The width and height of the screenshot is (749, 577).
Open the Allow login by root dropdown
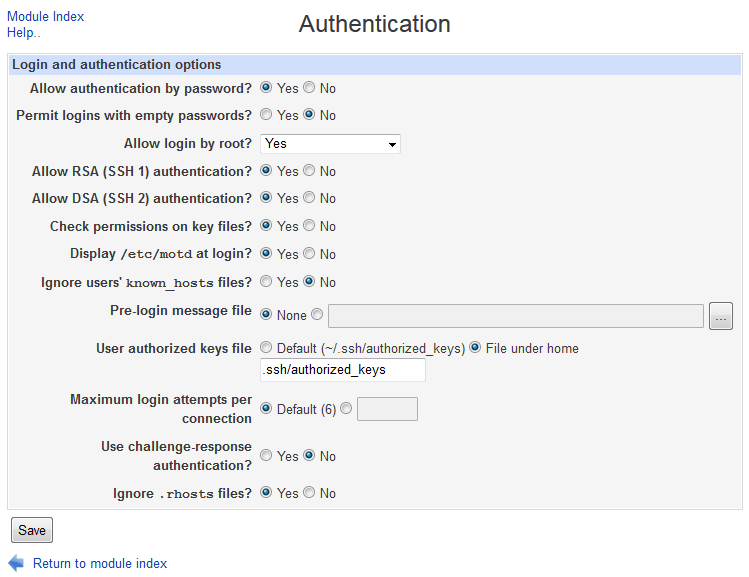pyautogui.click(x=330, y=144)
